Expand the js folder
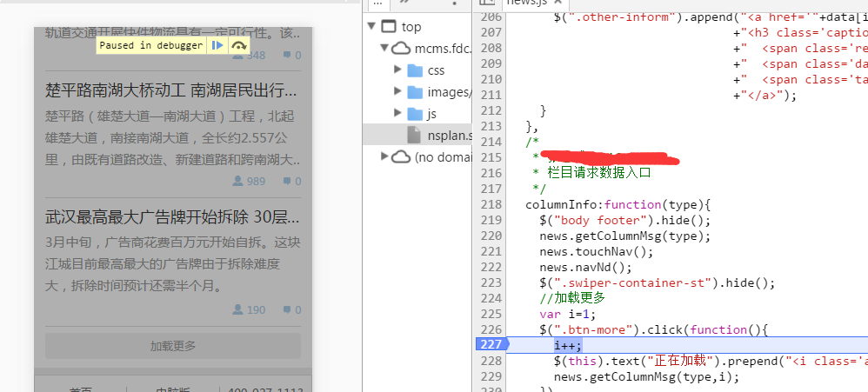Screen dimensions: 868x392 pyautogui.click(x=397, y=113)
